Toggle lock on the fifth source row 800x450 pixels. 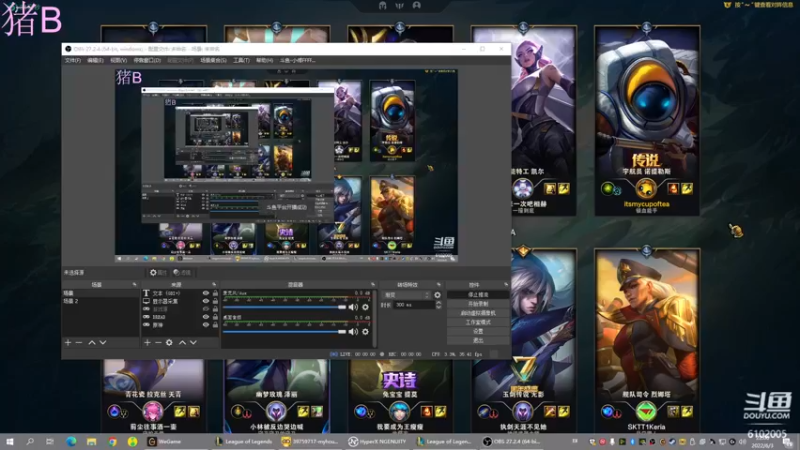point(215,324)
